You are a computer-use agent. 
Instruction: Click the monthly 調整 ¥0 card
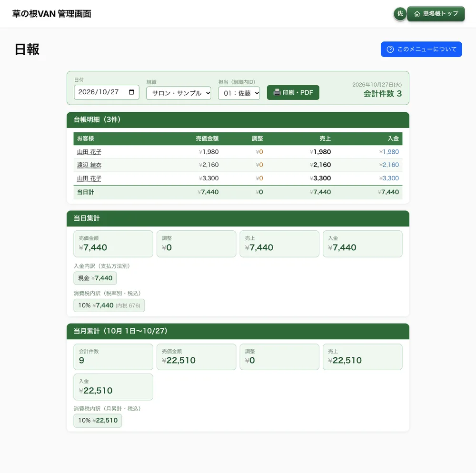tap(279, 357)
